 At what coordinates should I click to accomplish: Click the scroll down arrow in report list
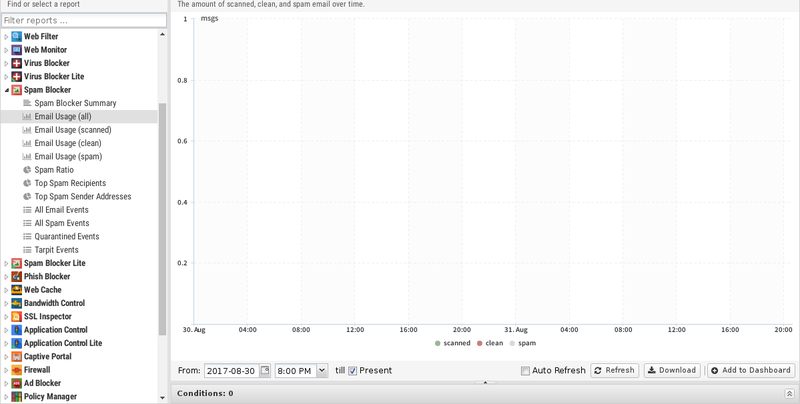162,398
